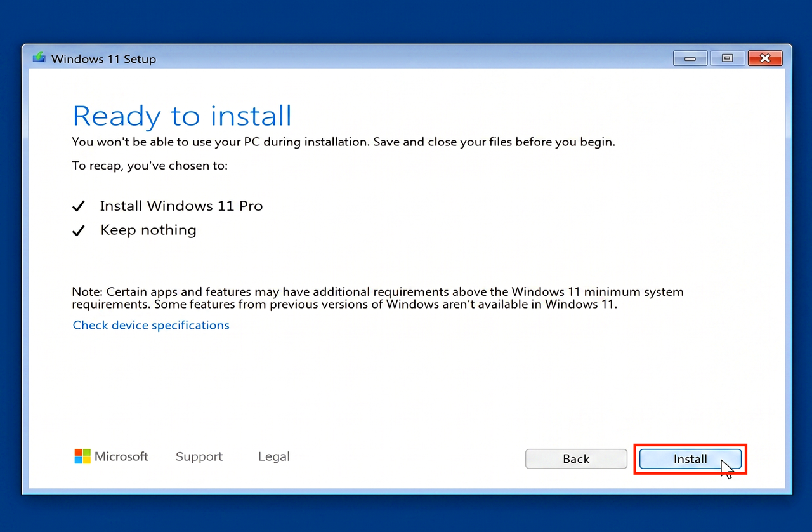
Task: Open the Support link
Action: (x=199, y=456)
